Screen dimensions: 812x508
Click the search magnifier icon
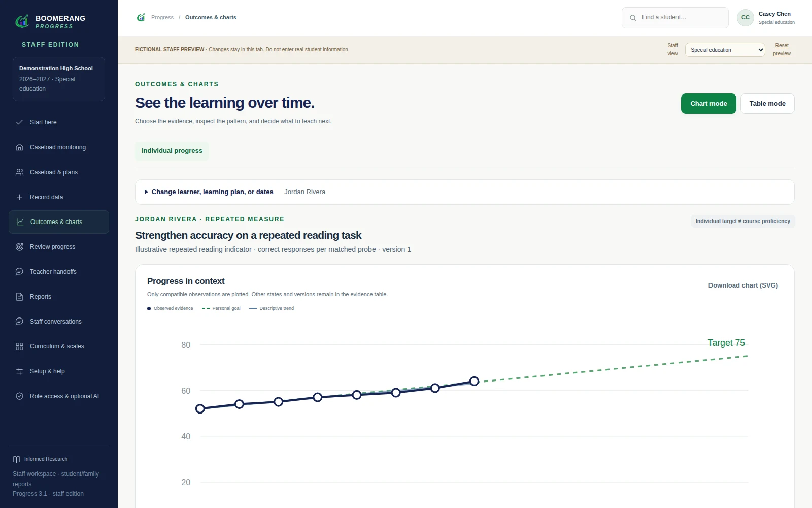pos(633,18)
